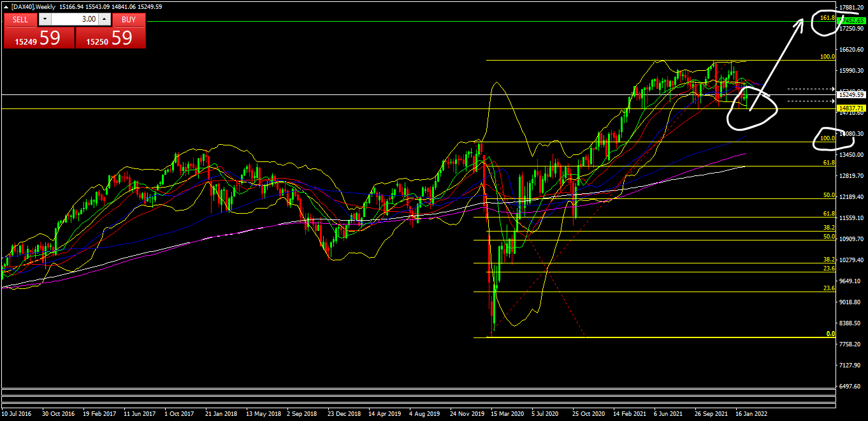Select the circled 161.8 Fibonacci level label
Screen dimensions: 868x421
click(827, 18)
